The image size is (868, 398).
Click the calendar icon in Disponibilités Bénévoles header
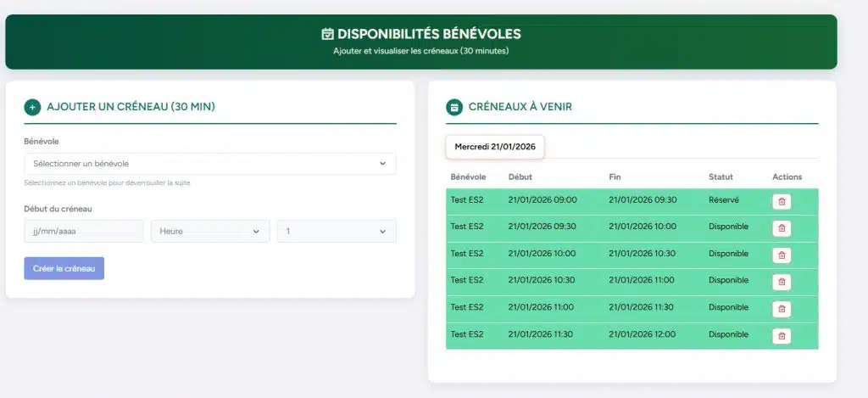328,34
